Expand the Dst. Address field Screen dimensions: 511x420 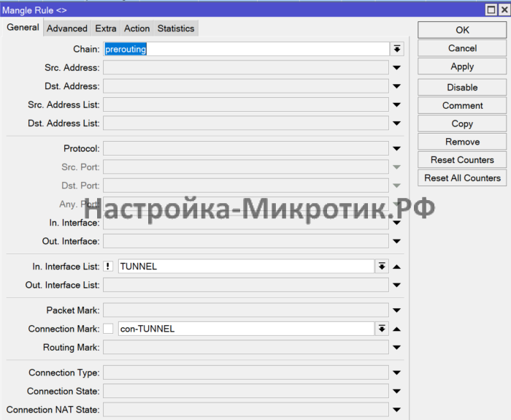click(396, 86)
